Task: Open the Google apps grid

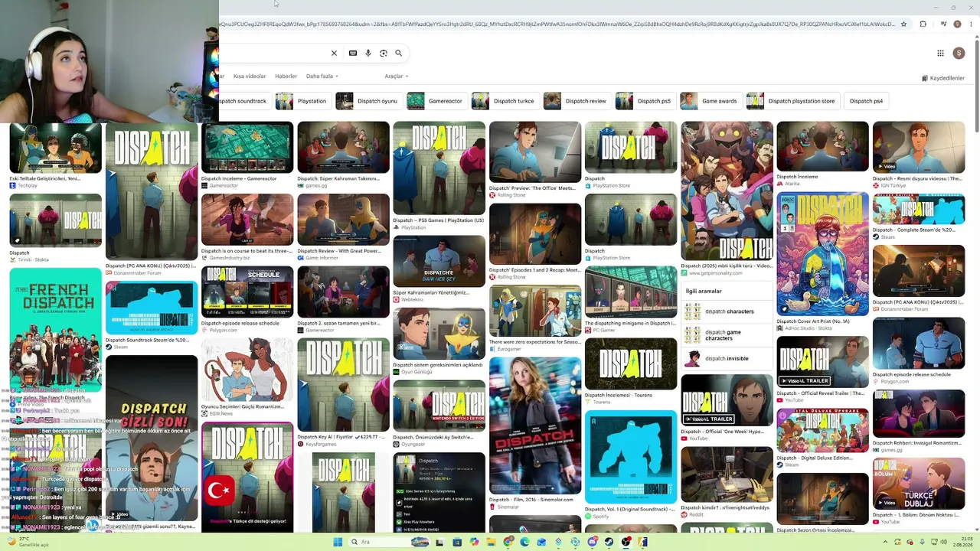Action: [940, 53]
